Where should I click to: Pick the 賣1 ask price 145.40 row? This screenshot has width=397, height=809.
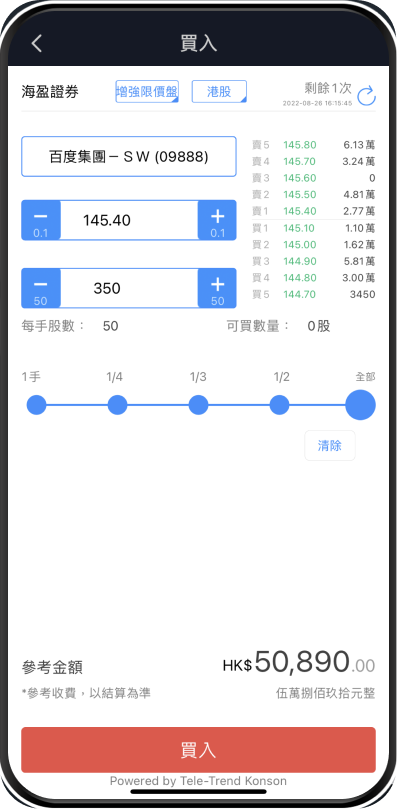pos(313,211)
